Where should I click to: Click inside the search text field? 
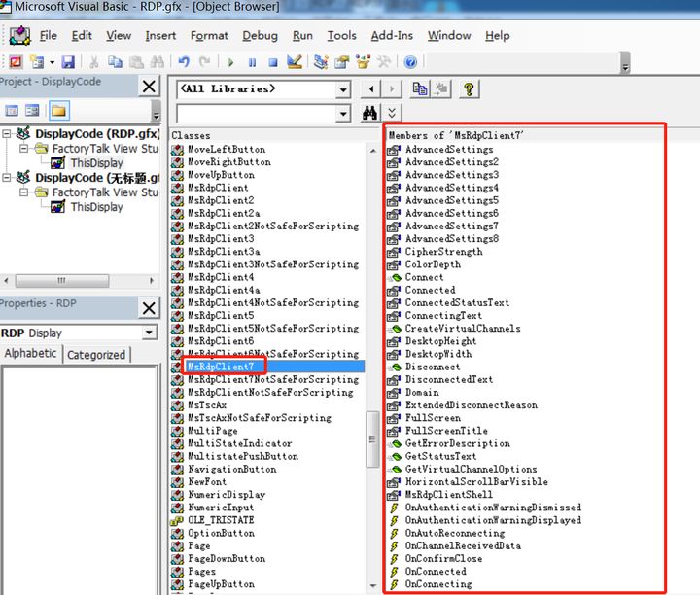[257, 114]
